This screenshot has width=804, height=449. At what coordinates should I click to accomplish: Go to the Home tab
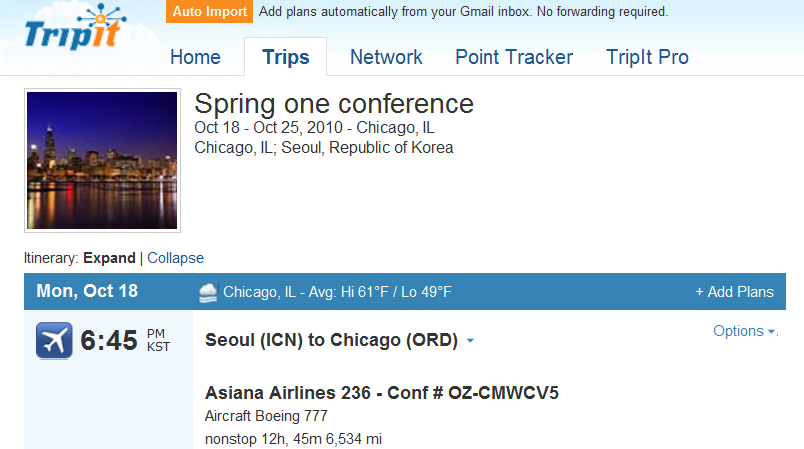[195, 57]
